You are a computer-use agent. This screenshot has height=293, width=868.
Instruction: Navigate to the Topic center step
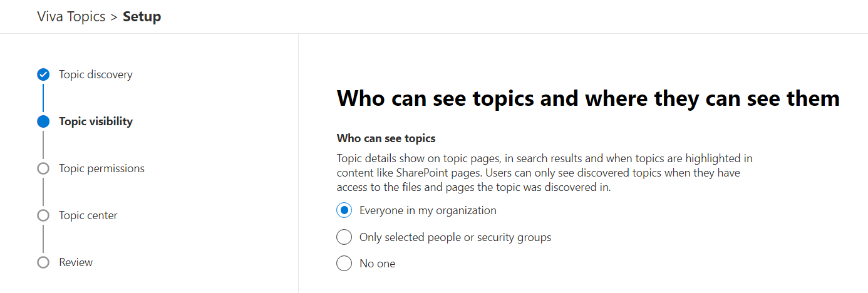pos(88,215)
